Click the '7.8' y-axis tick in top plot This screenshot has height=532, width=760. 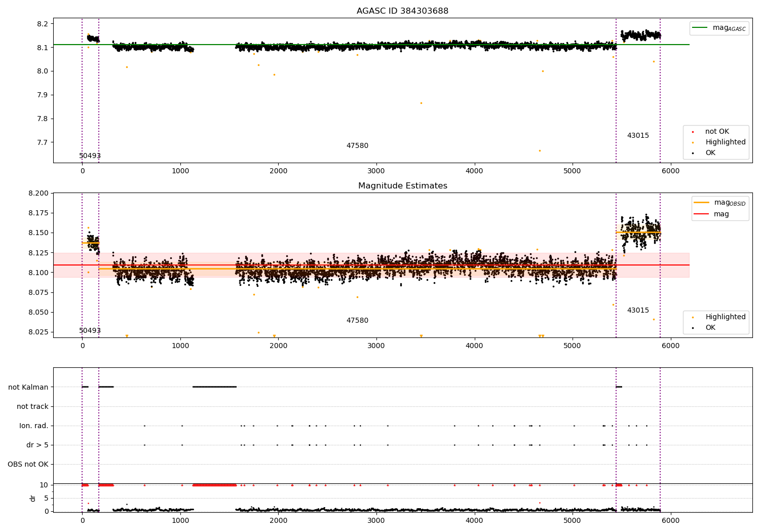tap(43, 119)
